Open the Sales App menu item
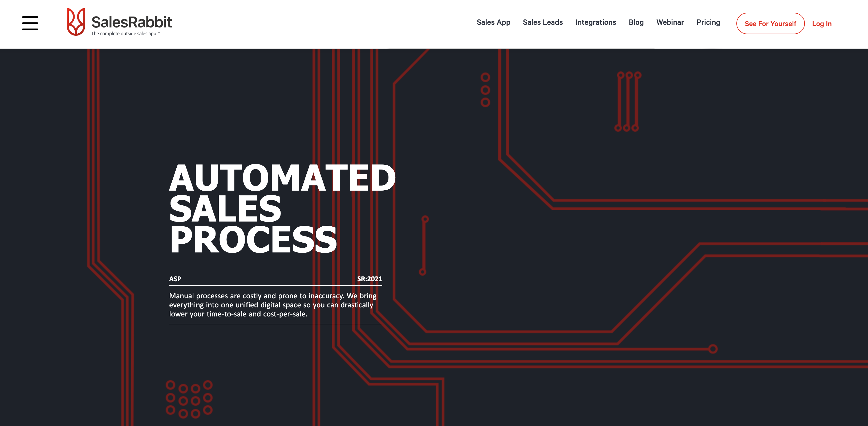Screen dimensions: 868x426 pyautogui.click(x=493, y=22)
